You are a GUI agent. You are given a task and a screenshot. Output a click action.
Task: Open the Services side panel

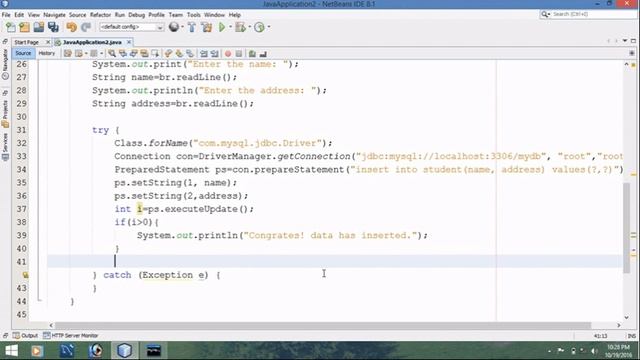click(5, 147)
